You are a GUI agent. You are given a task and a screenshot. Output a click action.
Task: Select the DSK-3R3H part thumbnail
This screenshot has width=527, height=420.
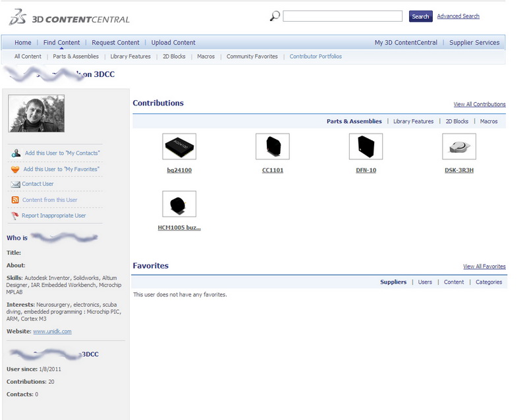coord(459,147)
